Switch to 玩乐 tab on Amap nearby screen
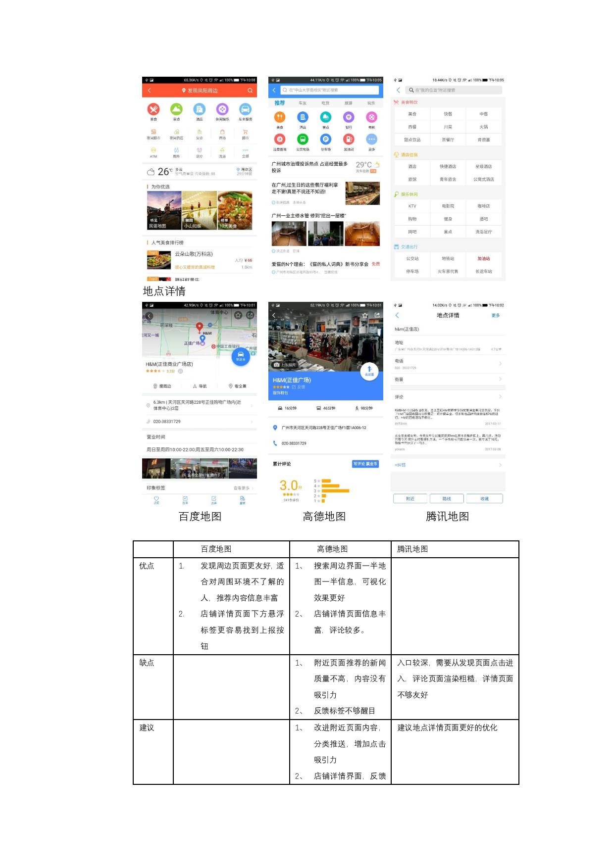Image resolution: width=614 pixels, height=868 pixels. (x=371, y=103)
